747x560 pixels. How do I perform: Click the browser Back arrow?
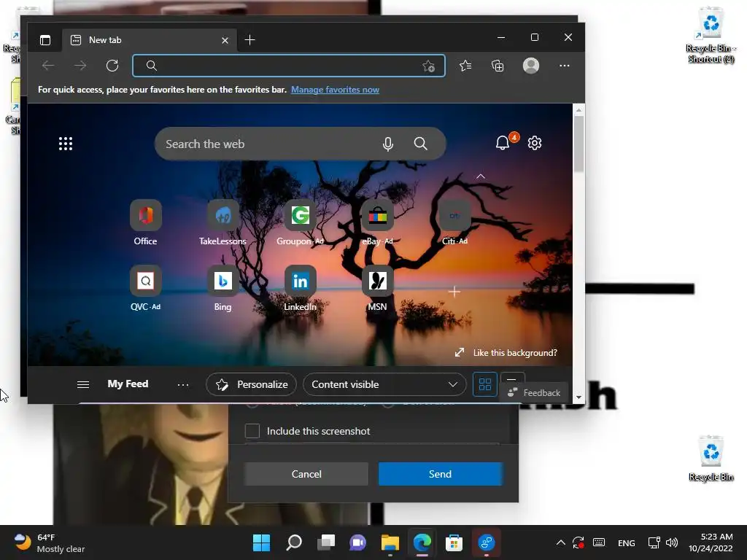point(48,66)
